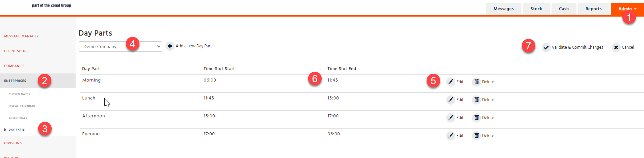Select Closed Dates in the sidebar
644x158 pixels.
(19, 94)
